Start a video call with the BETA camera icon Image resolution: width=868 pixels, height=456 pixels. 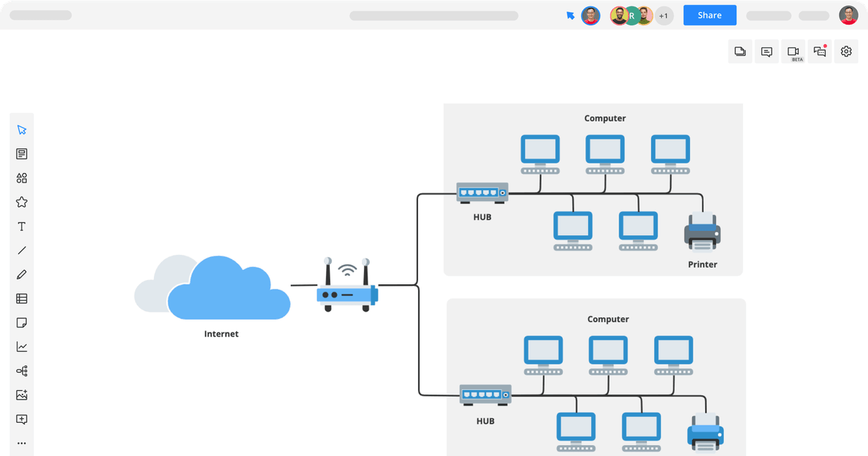tap(793, 51)
